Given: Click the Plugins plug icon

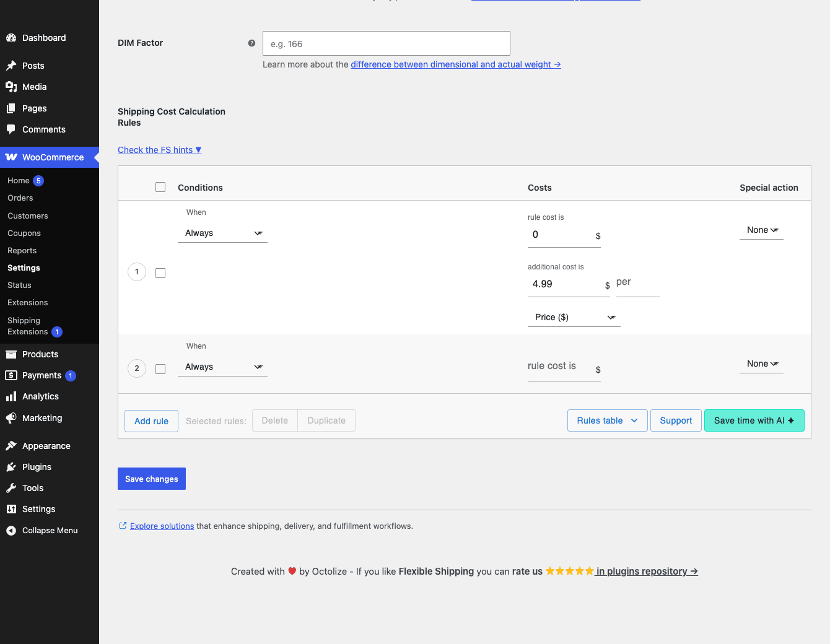Looking at the screenshot, I should point(11,467).
